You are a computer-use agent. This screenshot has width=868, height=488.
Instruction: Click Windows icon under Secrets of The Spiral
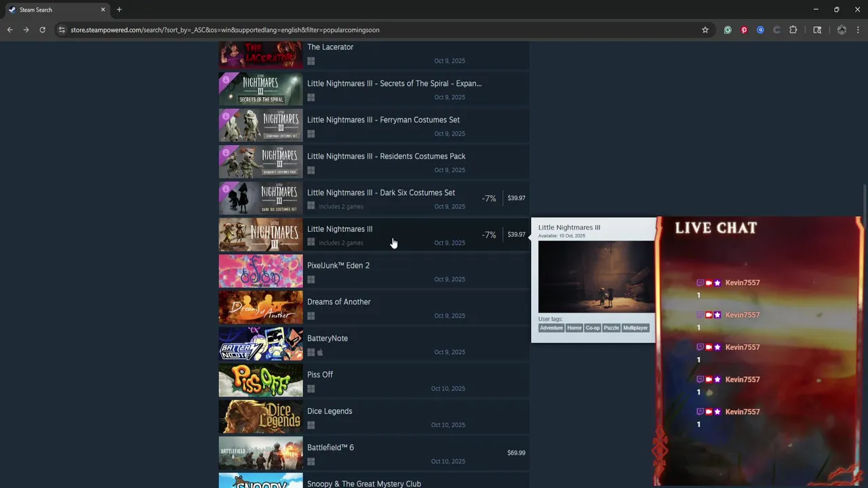click(x=311, y=98)
